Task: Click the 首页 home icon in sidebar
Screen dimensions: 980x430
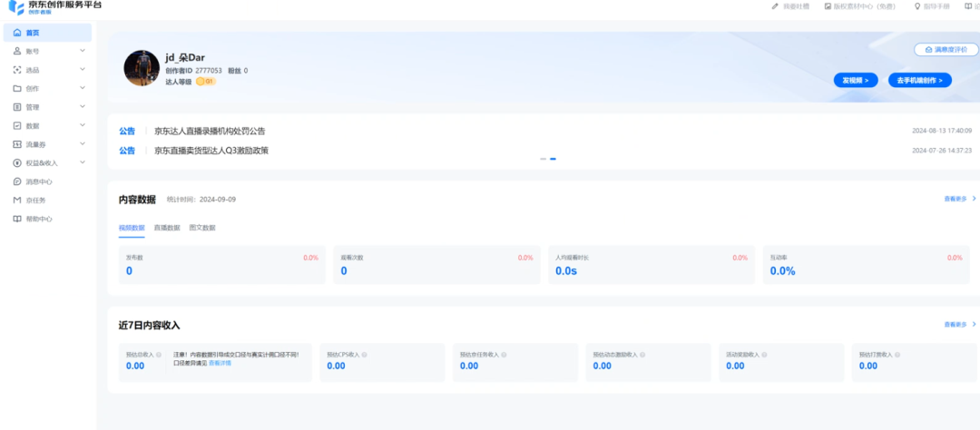Action: (x=17, y=33)
